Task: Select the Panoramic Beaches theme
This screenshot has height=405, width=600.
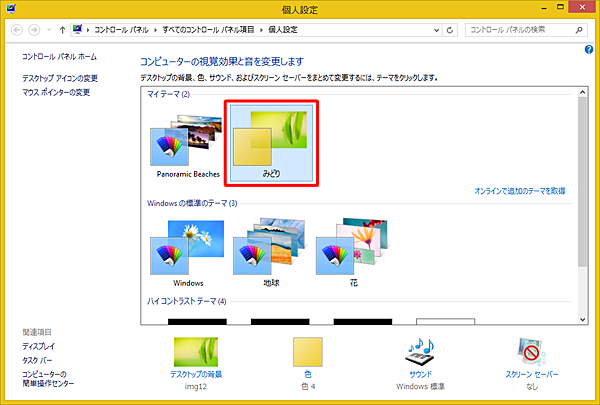Action: pyautogui.click(x=188, y=145)
